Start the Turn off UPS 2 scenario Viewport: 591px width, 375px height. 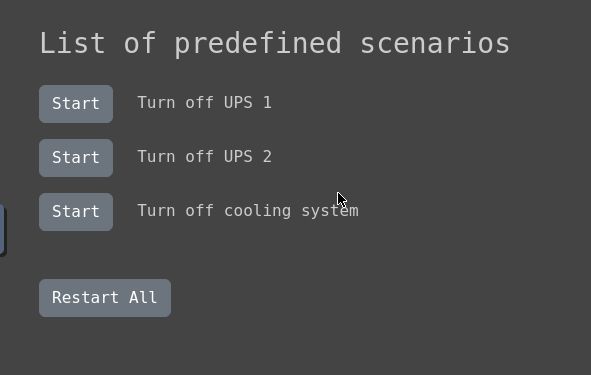pyautogui.click(x=76, y=158)
